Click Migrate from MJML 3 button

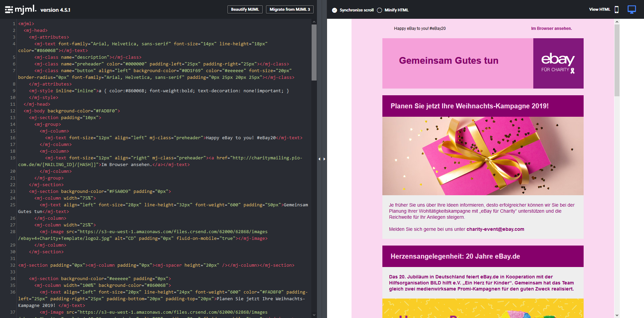pos(290,9)
